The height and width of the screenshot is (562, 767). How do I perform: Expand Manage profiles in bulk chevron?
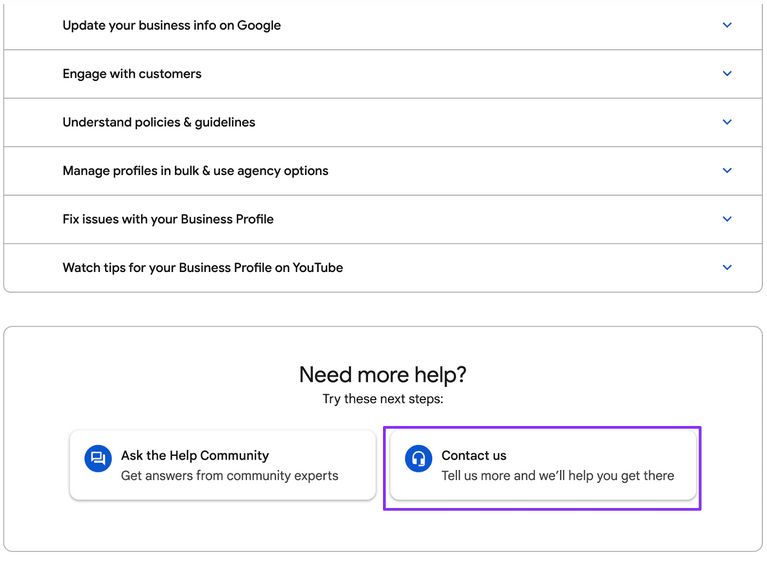pyautogui.click(x=727, y=170)
